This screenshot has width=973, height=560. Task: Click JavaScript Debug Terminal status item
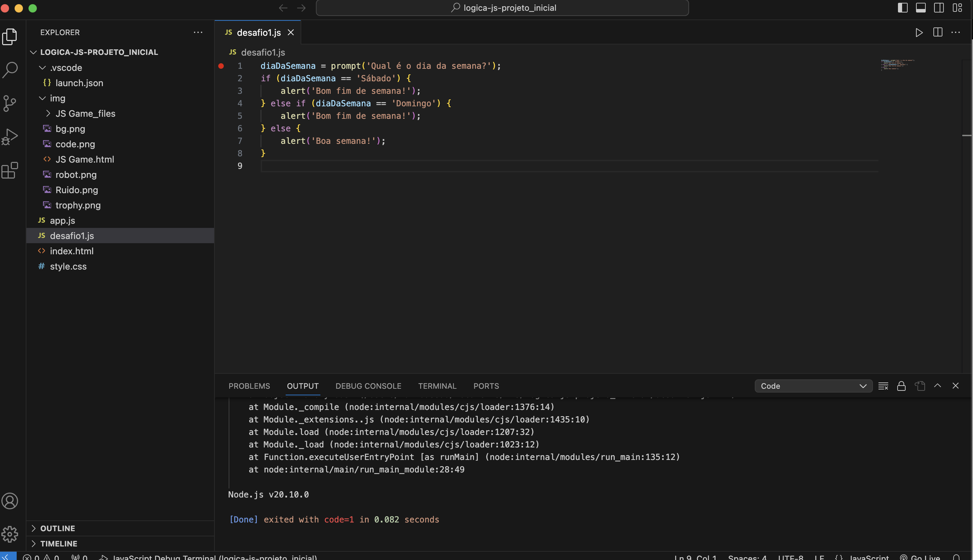coord(208,557)
